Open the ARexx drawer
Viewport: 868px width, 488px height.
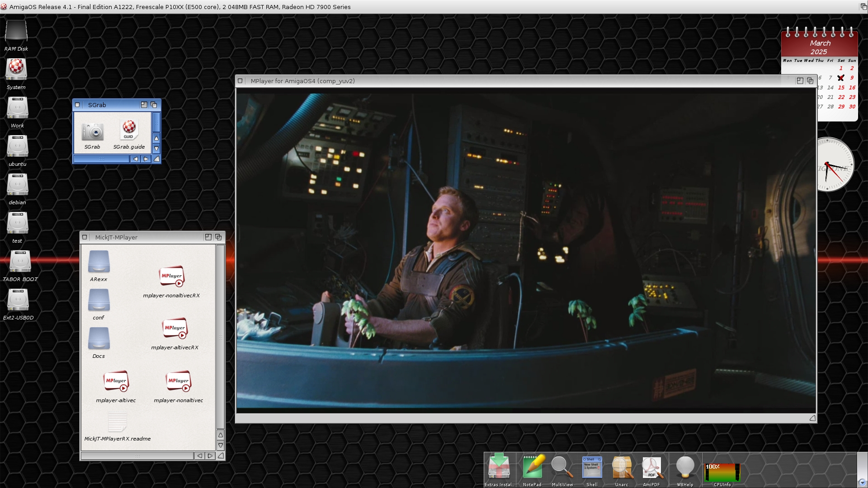pos(99,262)
